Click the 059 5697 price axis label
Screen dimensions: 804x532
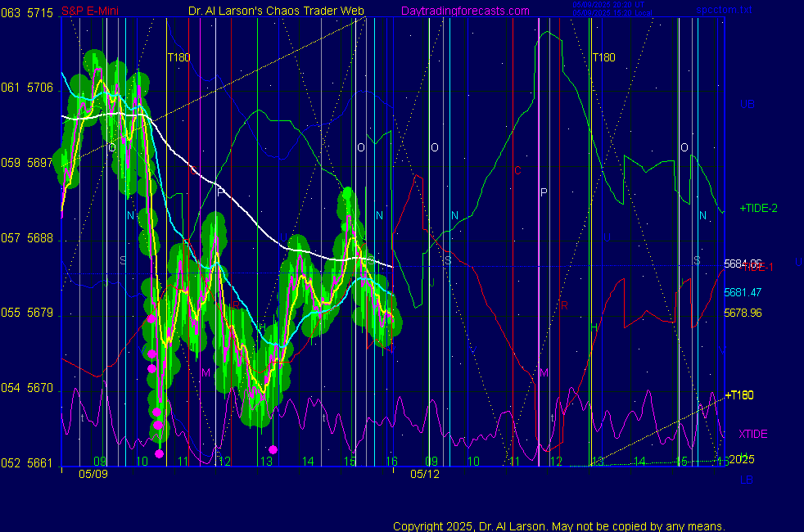(27, 163)
